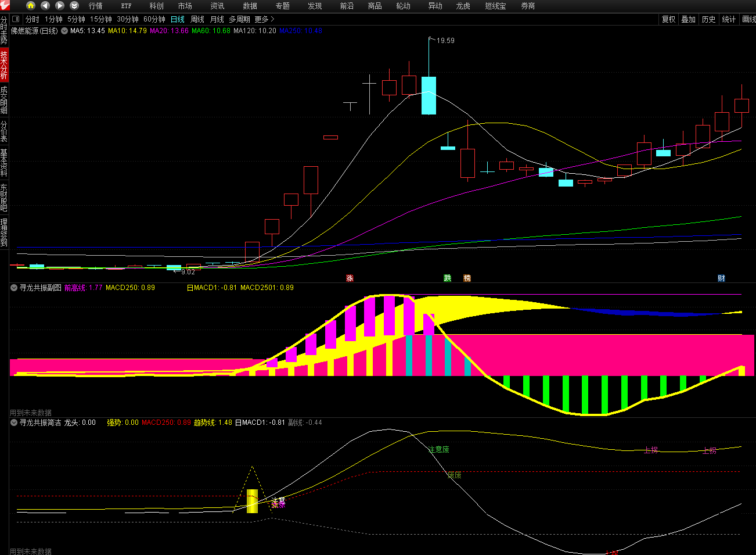Screen dimensions: 756x555
Task: Switch to the 周线 weekly tab
Action: [x=197, y=19]
